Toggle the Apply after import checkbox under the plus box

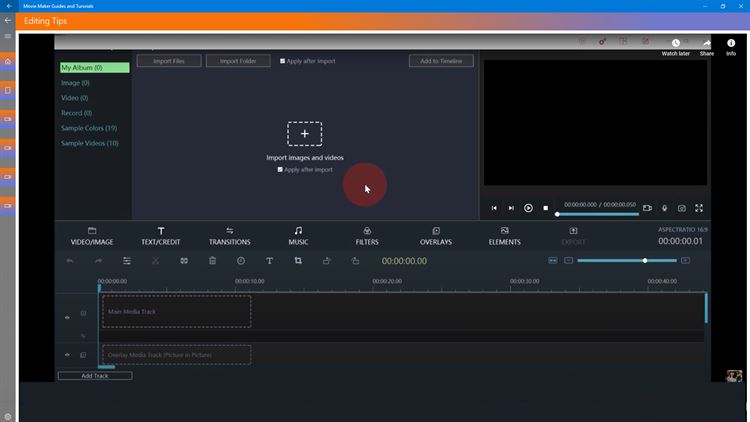coord(280,169)
